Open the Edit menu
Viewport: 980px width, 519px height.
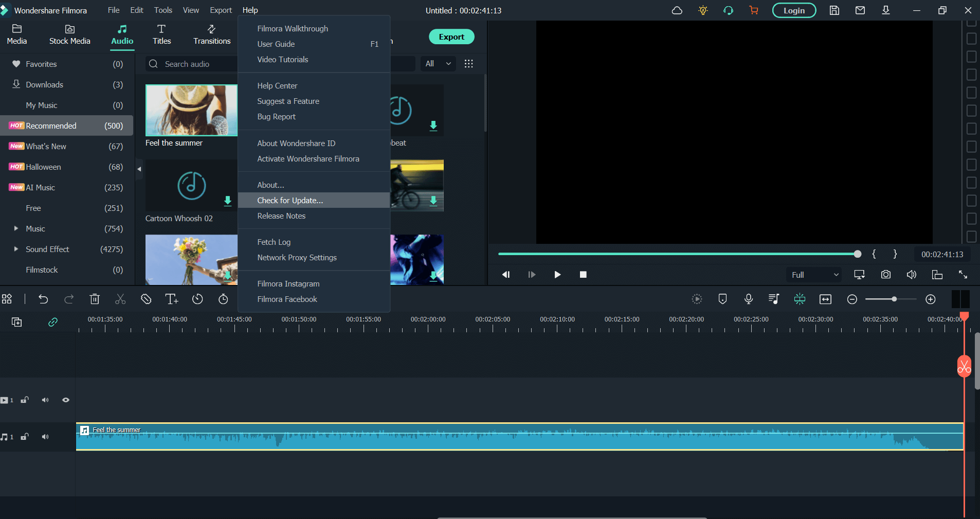[137, 10]
